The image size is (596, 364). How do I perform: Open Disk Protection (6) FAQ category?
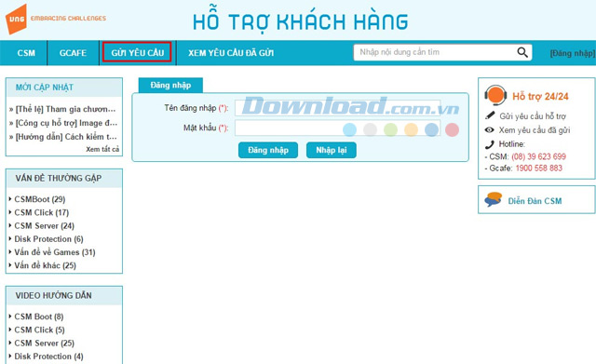click(48, 239)
